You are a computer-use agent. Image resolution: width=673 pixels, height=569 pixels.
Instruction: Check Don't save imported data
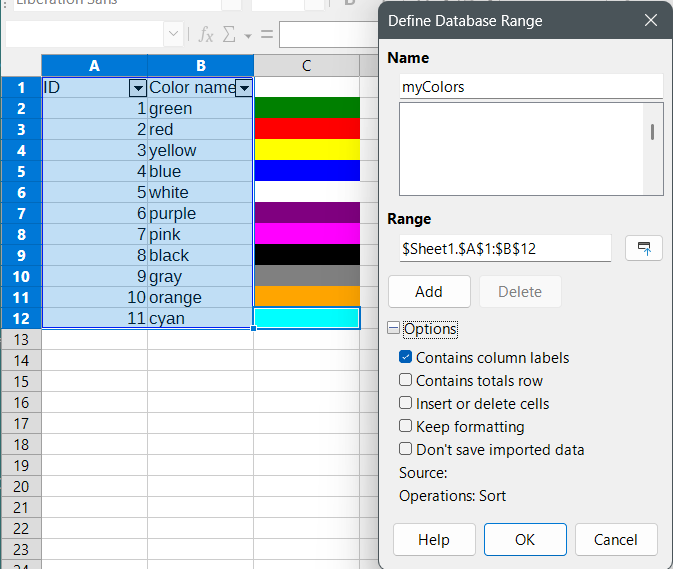pyautogui.click(x=406, y=449)
